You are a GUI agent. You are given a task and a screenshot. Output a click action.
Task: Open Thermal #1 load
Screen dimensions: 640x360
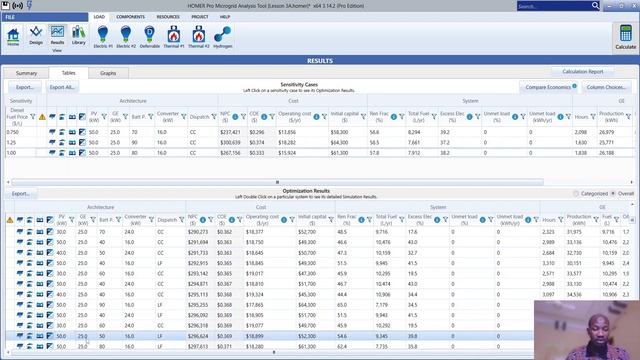pos(174,36)
